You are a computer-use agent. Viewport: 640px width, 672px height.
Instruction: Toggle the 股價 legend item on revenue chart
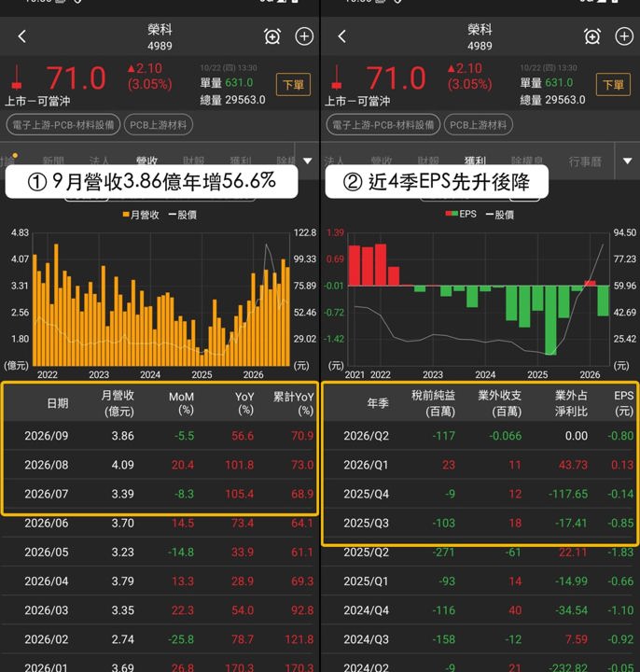(183, 215)
